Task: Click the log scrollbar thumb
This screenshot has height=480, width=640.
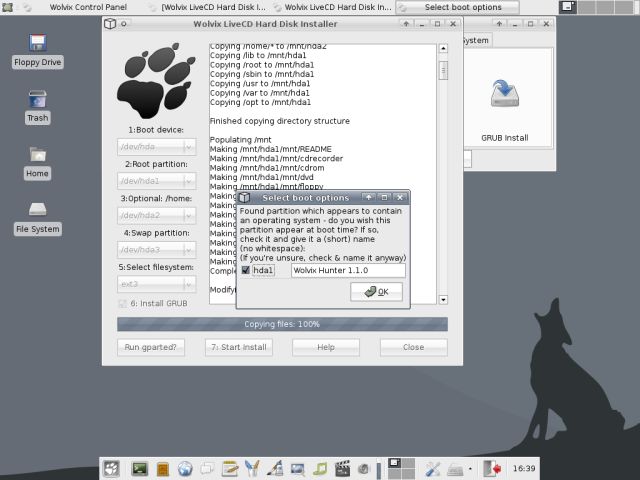Action: tap(443, 70)
